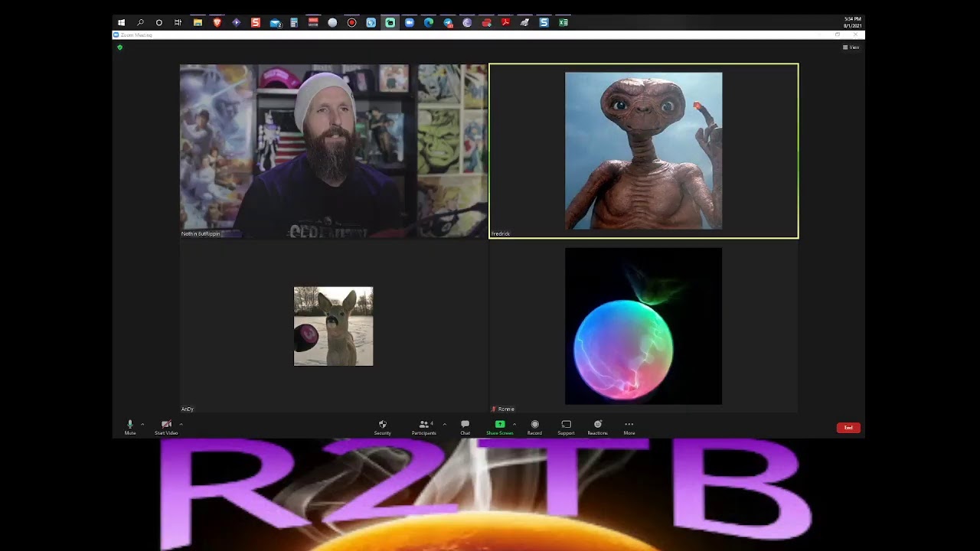This screenshot has width=980, height=551.
Task: Select AnDy's deer picture tile
Action: click(333, 327)
